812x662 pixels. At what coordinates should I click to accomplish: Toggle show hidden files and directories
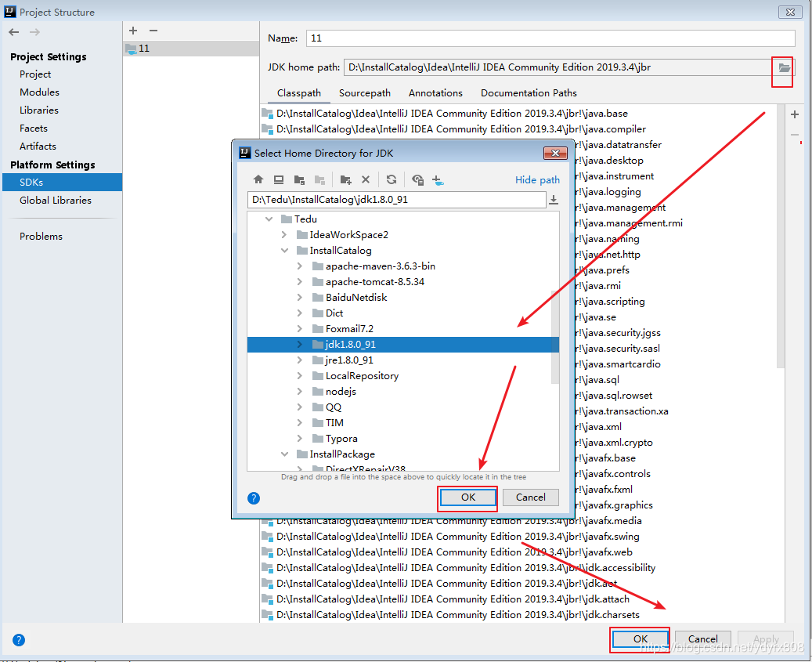tap(417, 179)
